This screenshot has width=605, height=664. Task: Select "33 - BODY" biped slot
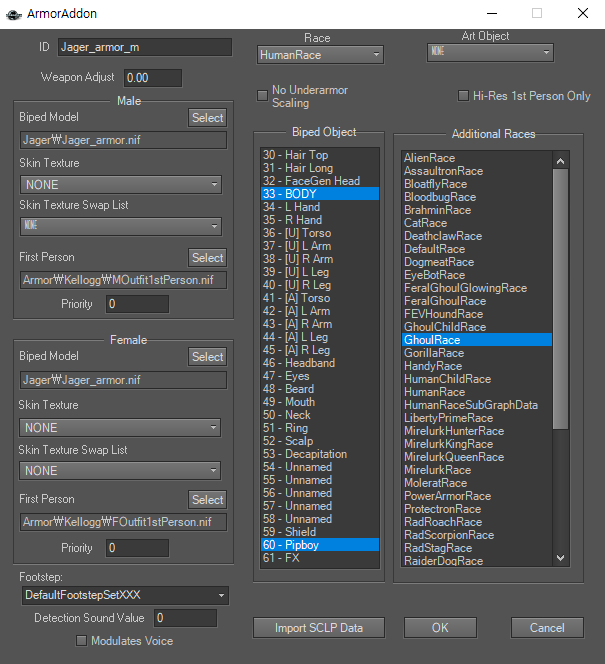click(x=320, y=194)
